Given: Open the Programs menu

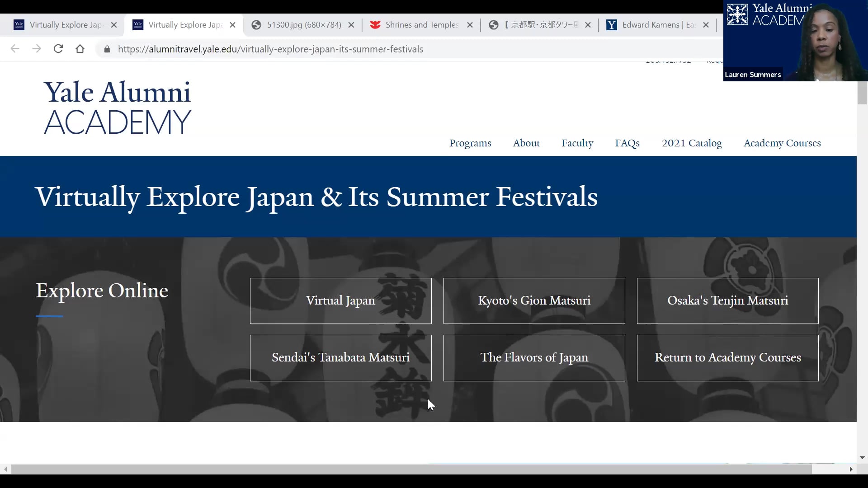Looking at the screenshot, I should pyautogui.click(x=470, y=143).
